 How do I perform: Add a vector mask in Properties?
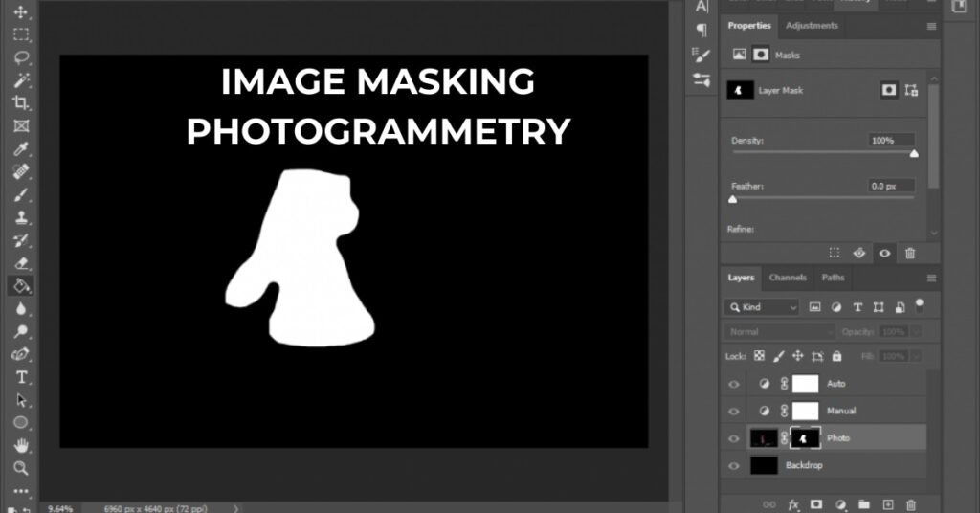911,90
